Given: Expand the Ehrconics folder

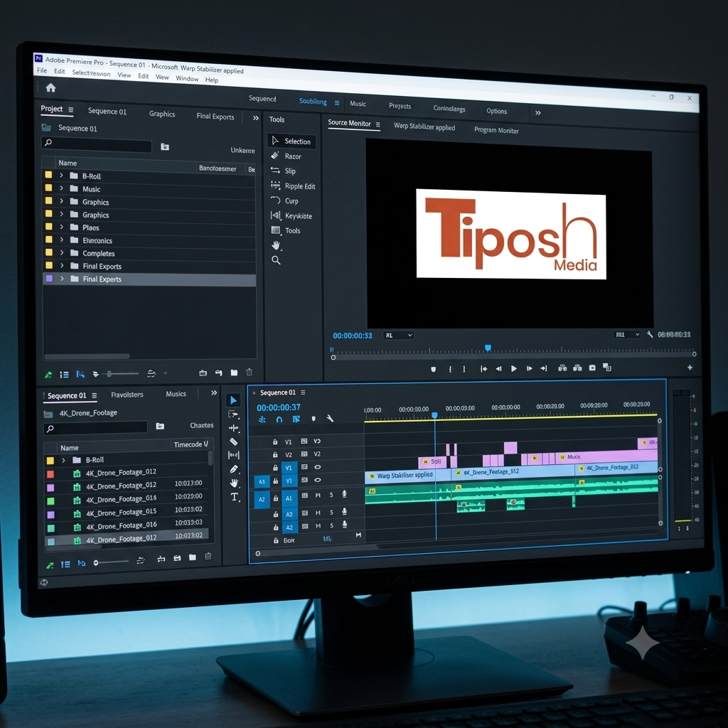Looking at the screenshot, I should coord(61,240).
